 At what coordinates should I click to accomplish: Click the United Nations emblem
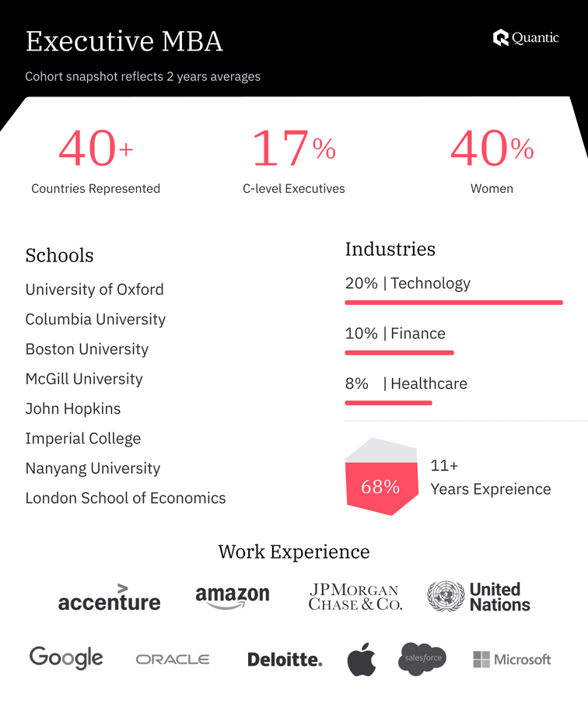446,597
